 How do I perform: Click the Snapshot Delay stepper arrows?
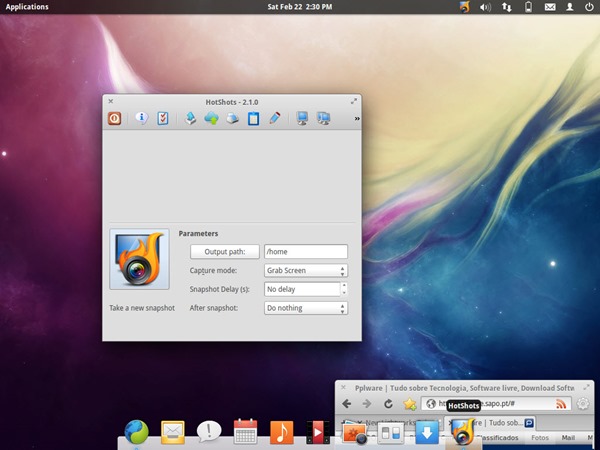(x=344, y=289)
